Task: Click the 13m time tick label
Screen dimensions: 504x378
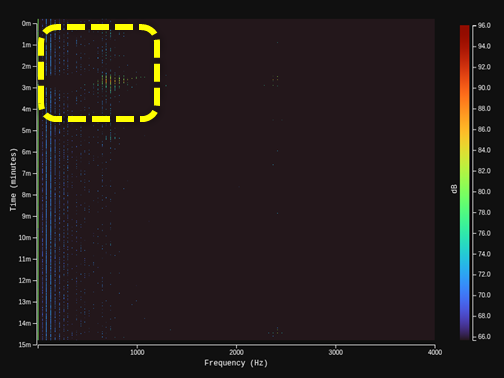Action: click(25, 302)
